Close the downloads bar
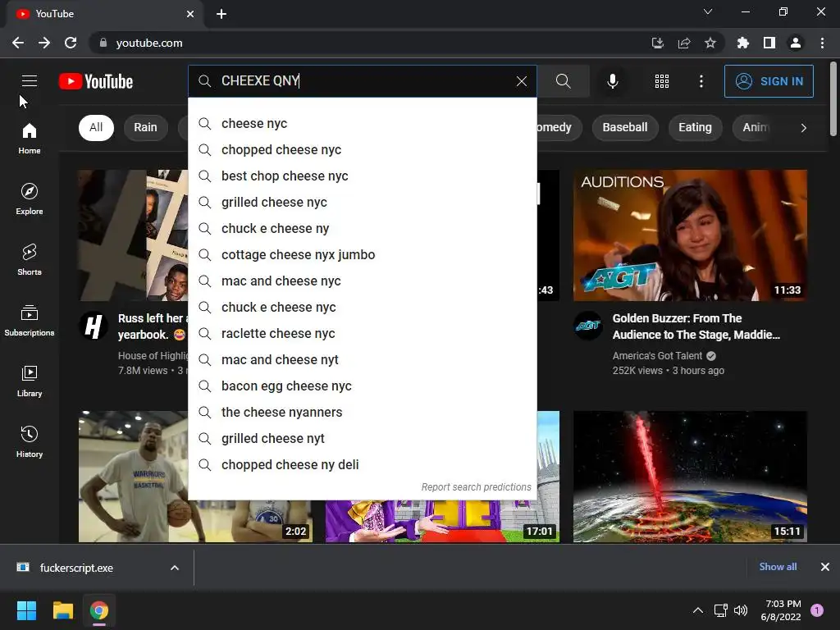This screenshot has width=840, height=630. click(825, 567)
